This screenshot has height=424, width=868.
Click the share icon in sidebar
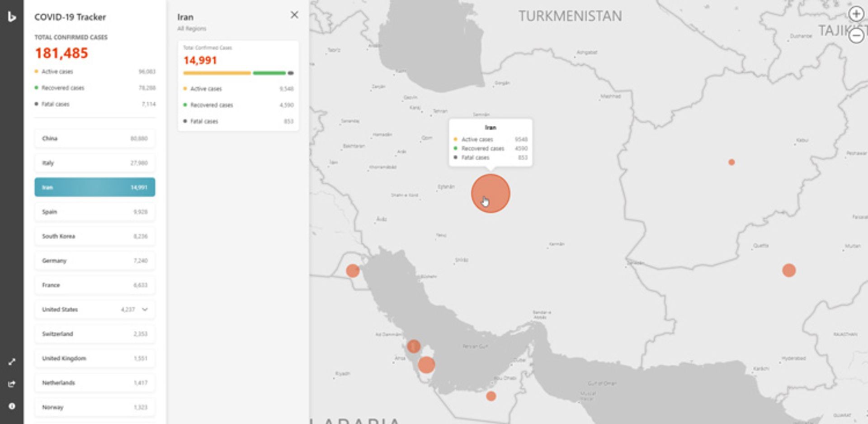tap(12, 384)
